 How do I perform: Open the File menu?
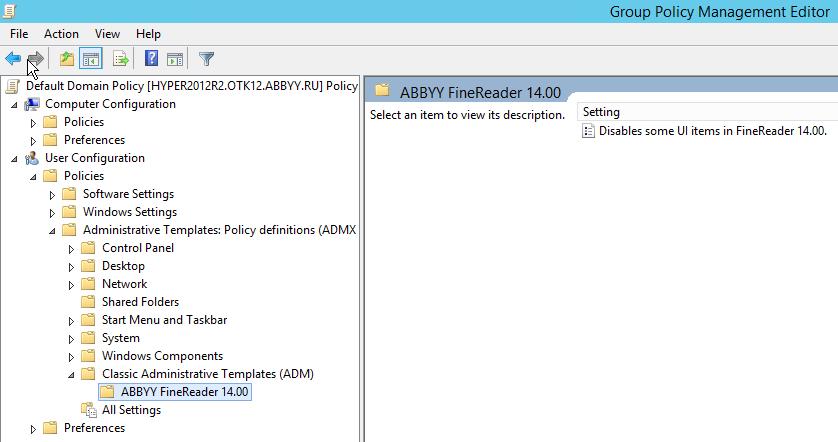[19, 34]
